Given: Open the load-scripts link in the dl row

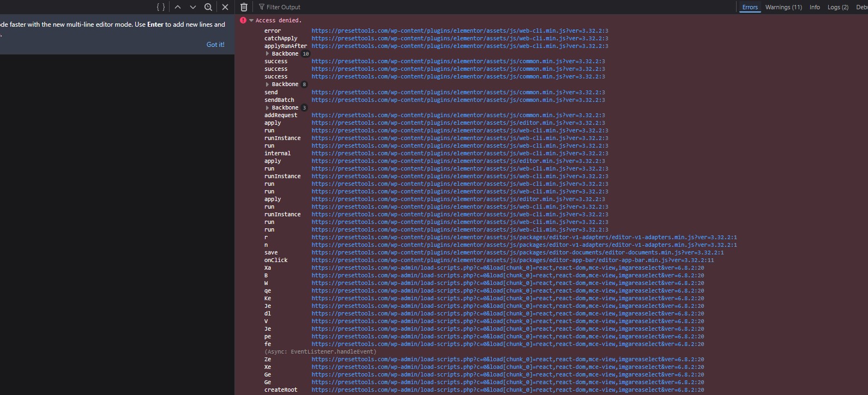Looking at the screenshot, I should (508, 314).
